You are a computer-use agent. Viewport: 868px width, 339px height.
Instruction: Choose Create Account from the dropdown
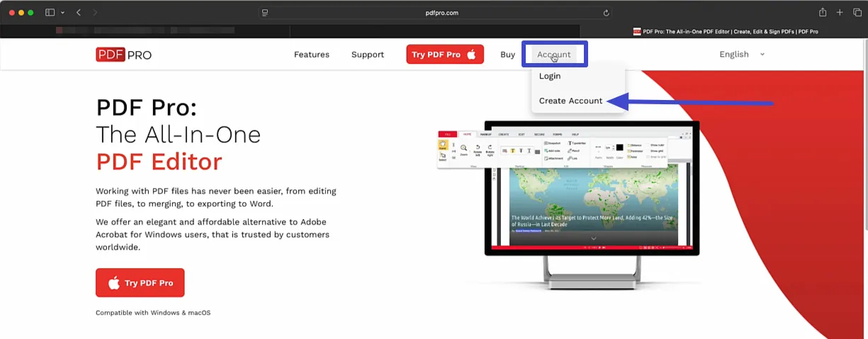click(570, 101)
